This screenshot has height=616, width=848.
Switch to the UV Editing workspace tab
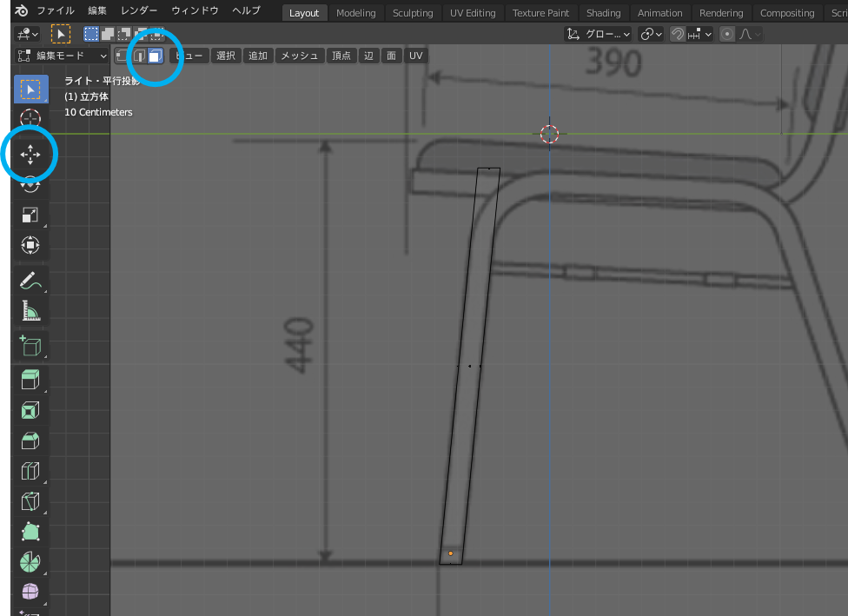[x=473, y=13]
